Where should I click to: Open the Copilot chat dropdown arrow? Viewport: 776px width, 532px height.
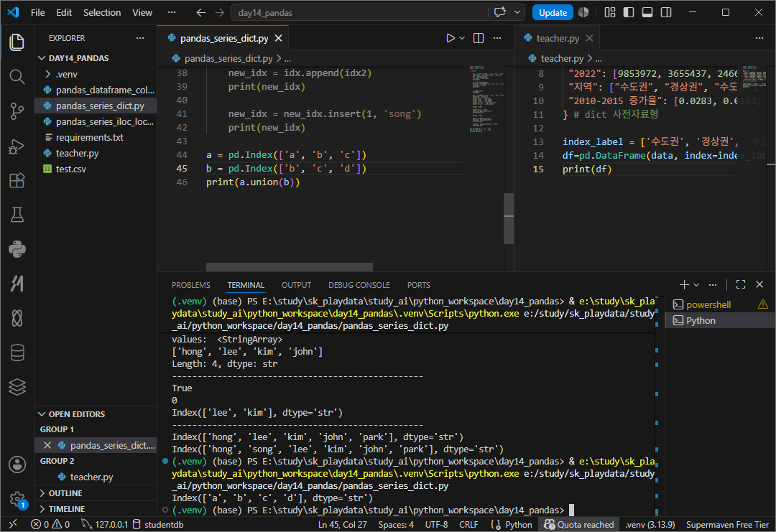[x=517, y=12]
